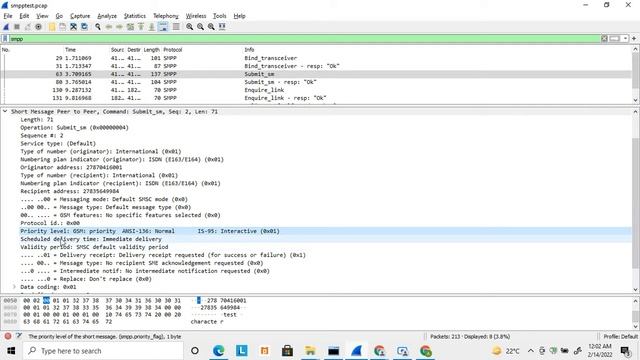Sort packets by Protocol column header
This screenshot has width=640, height=360.
click(x=173, y=50)
